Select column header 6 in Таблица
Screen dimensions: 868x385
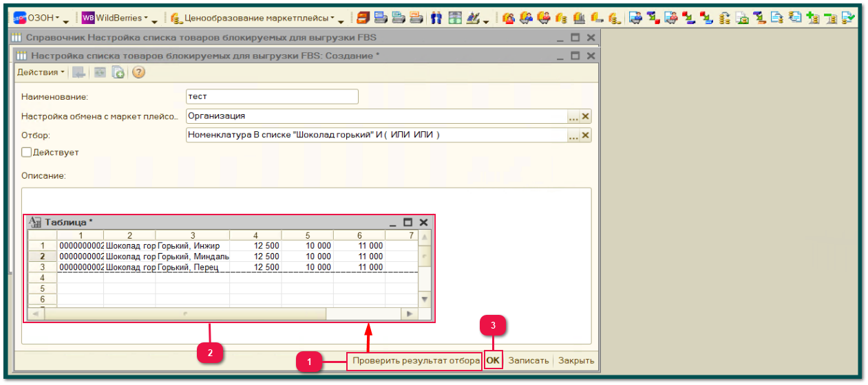[x=359, y=235]
